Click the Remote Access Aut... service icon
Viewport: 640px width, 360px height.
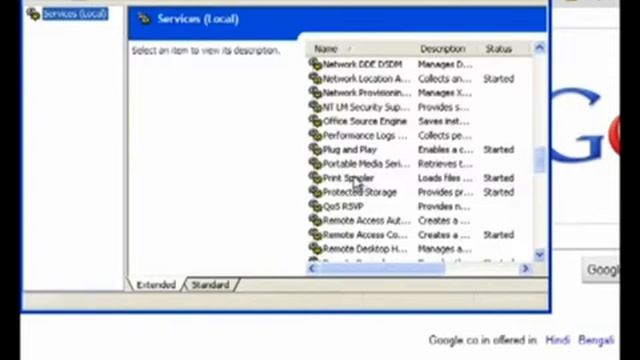click(x=315, y=220)
